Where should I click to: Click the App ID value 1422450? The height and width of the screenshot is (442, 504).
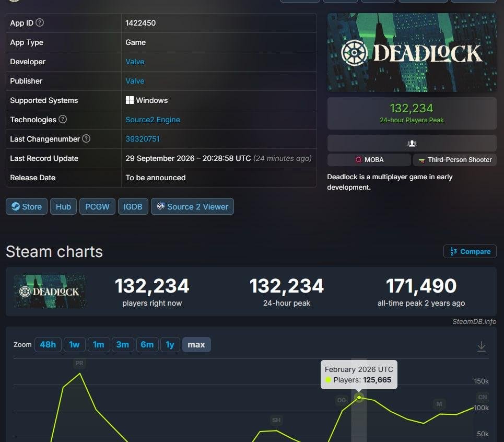click(140, 23)
